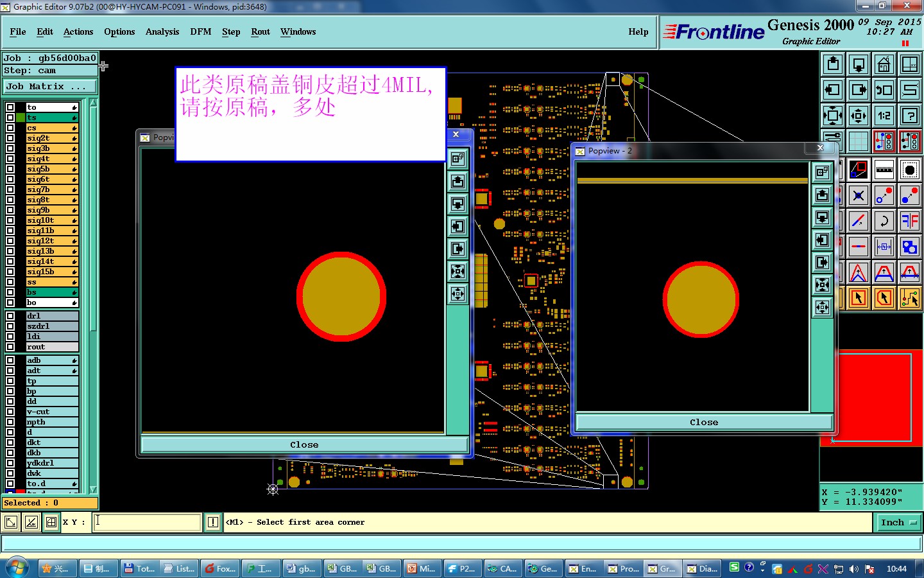Click the zoom out icon in left Popview
This screenshot has height=578, width=924.
tap(458, 293)
